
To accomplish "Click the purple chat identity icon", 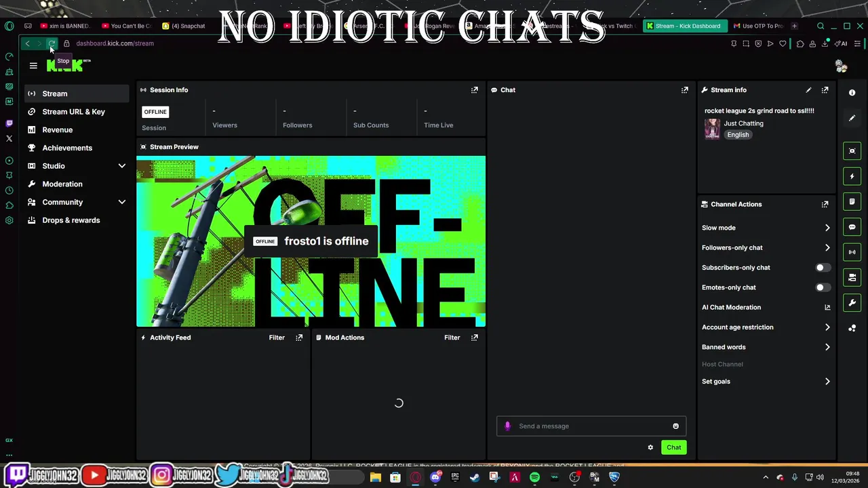I will pos(507,426).
